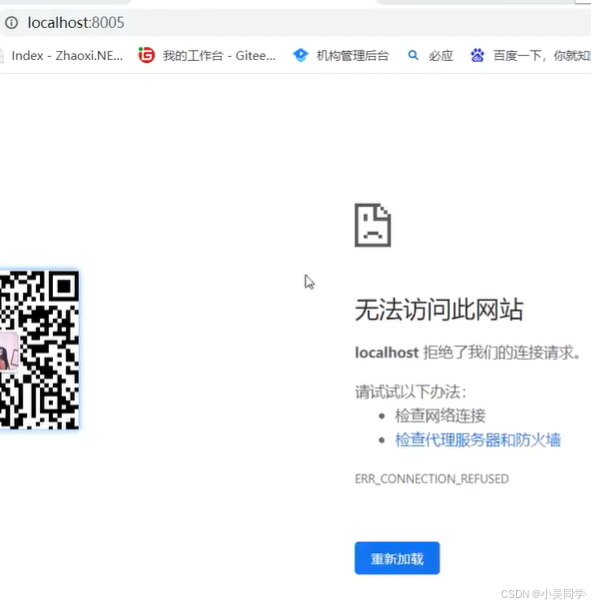Click the 检查代理服务器和防火墙 link

478,440
